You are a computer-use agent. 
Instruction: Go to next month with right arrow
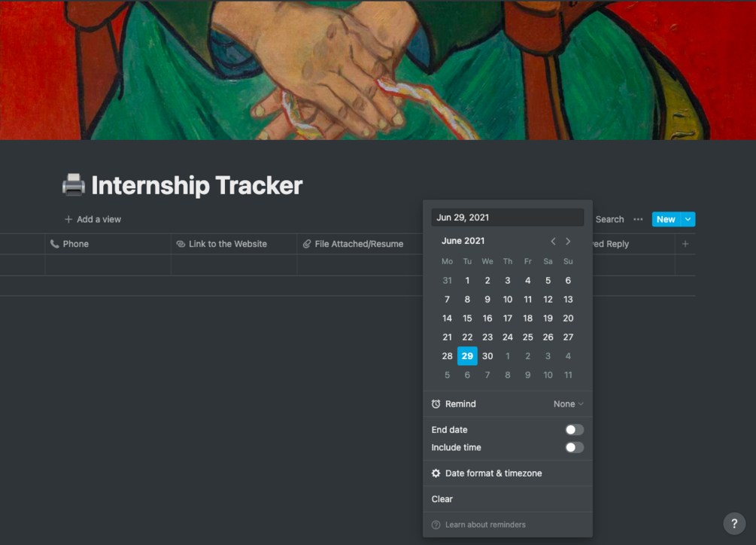tap(569, 241)
